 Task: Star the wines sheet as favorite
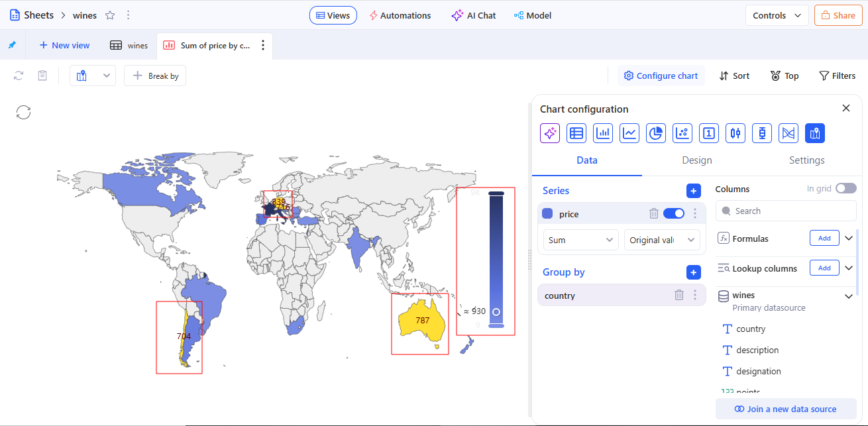pyautogui.click(x=110, y=15)
